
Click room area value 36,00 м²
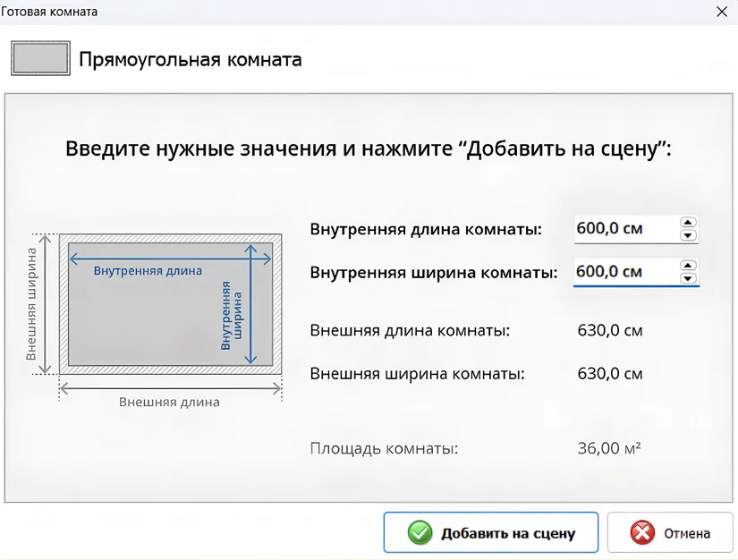tap(609, 448)
